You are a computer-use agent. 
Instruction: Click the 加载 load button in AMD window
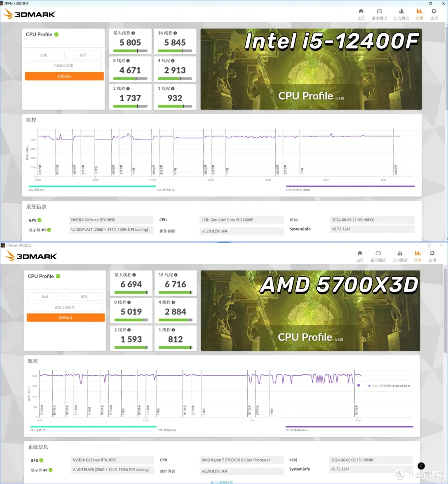45,296
